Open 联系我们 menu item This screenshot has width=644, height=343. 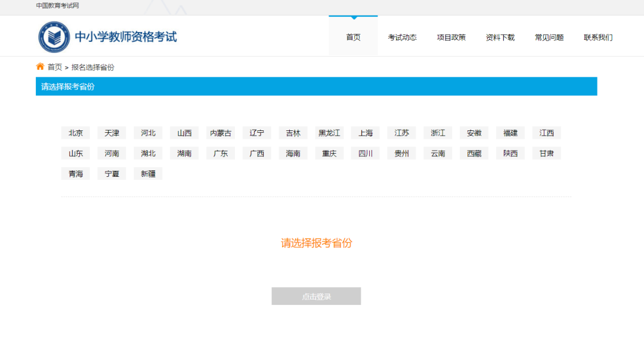tap(597, 36)
